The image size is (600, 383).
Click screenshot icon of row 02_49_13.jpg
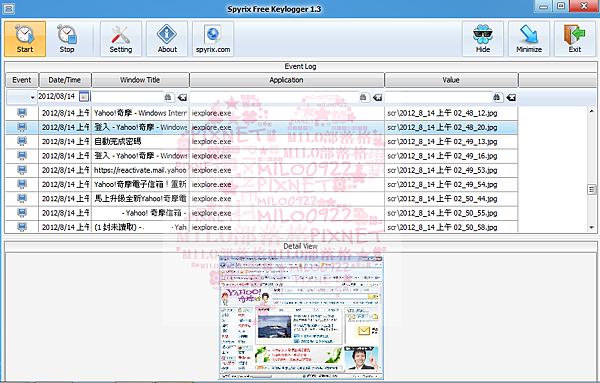[22, 141]
